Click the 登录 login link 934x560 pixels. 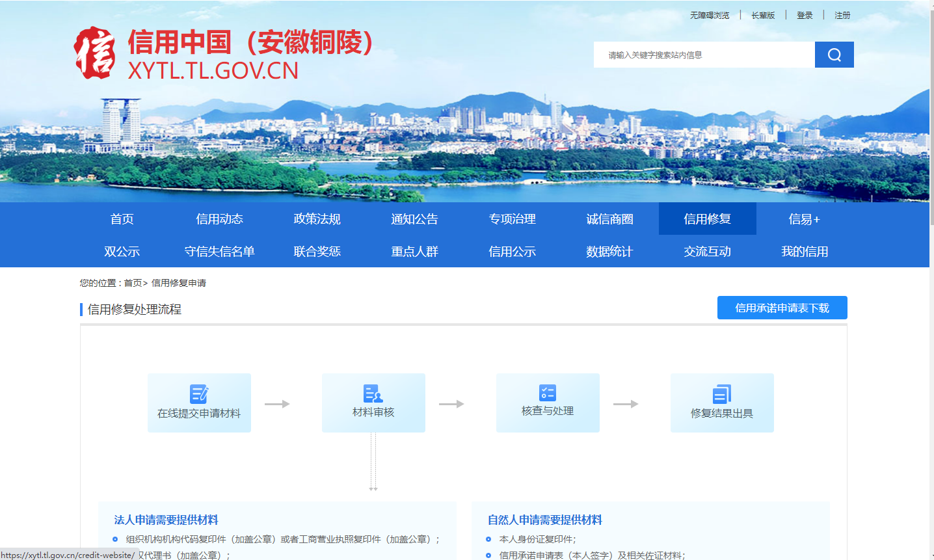tap(805, 15)
